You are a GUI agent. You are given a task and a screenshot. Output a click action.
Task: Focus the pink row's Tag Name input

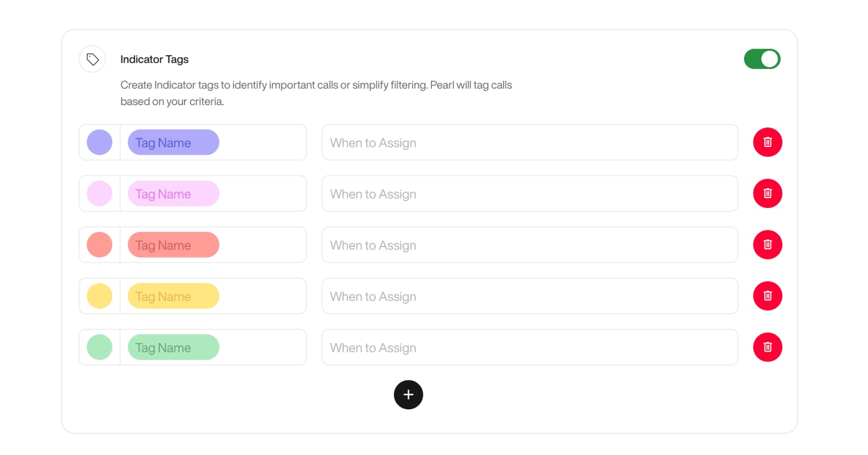173,194
